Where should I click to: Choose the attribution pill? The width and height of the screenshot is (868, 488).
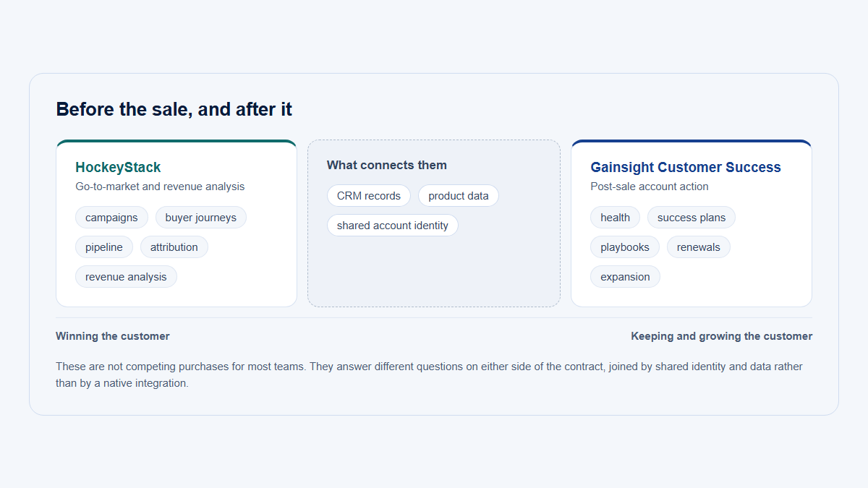coord(174,247)
